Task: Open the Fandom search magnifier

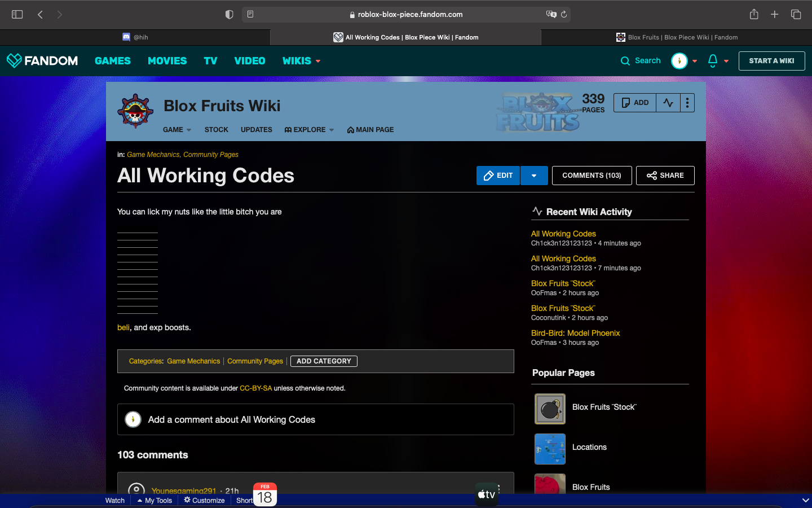Action: (x=625, y=61)
